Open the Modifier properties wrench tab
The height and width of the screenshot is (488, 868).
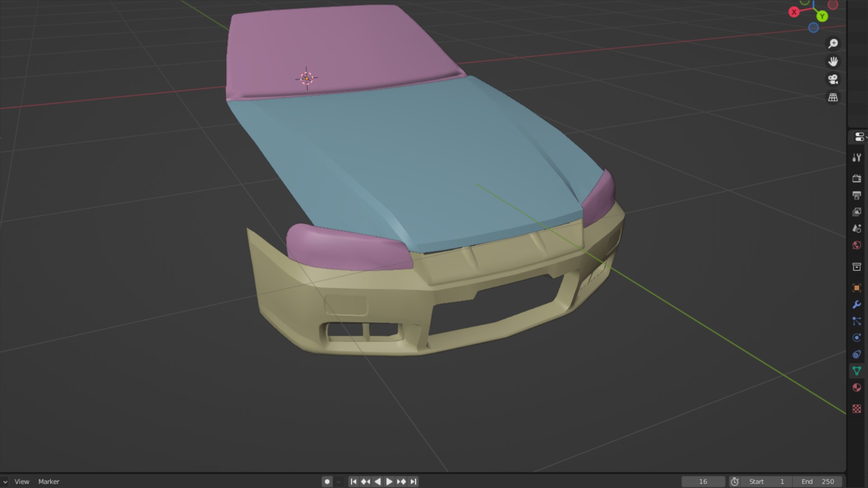pyautogui.click(x=856, y=305)
